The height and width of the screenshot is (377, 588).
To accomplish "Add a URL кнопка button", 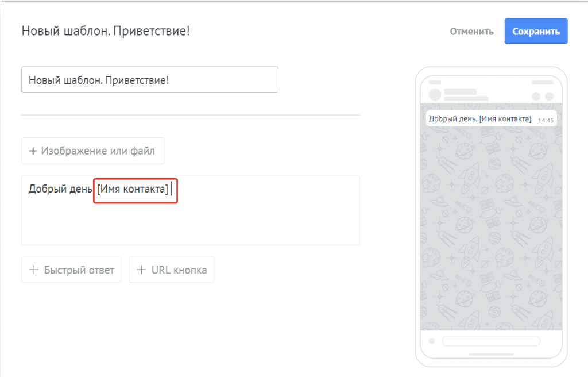I will click(171, 269).
